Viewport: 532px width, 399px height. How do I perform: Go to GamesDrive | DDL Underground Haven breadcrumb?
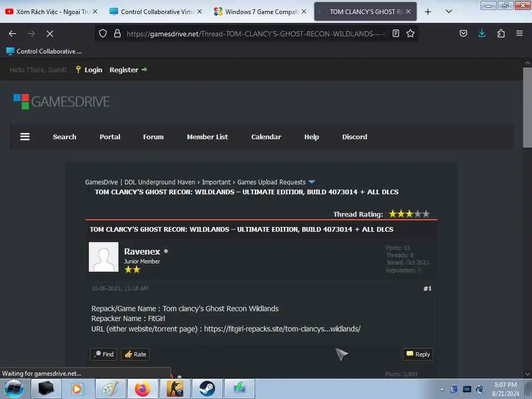140,182
